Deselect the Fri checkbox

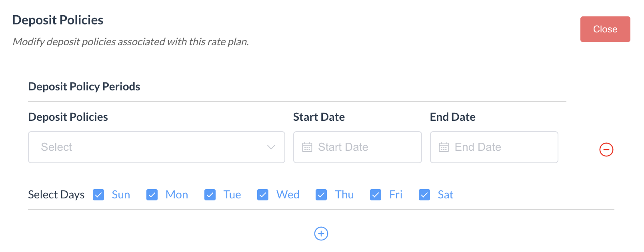click(376, 195)
